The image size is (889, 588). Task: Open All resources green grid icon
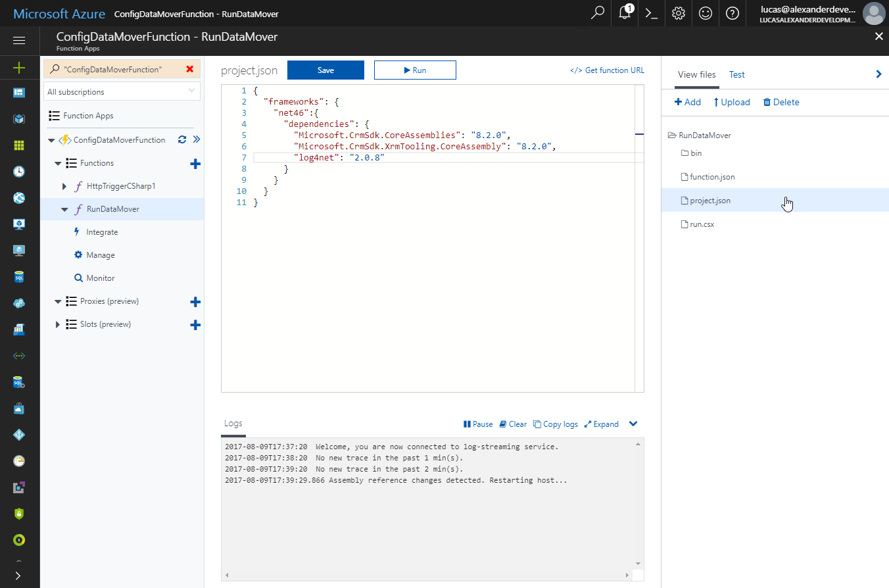pyautogui.click(x=19, y=145)
